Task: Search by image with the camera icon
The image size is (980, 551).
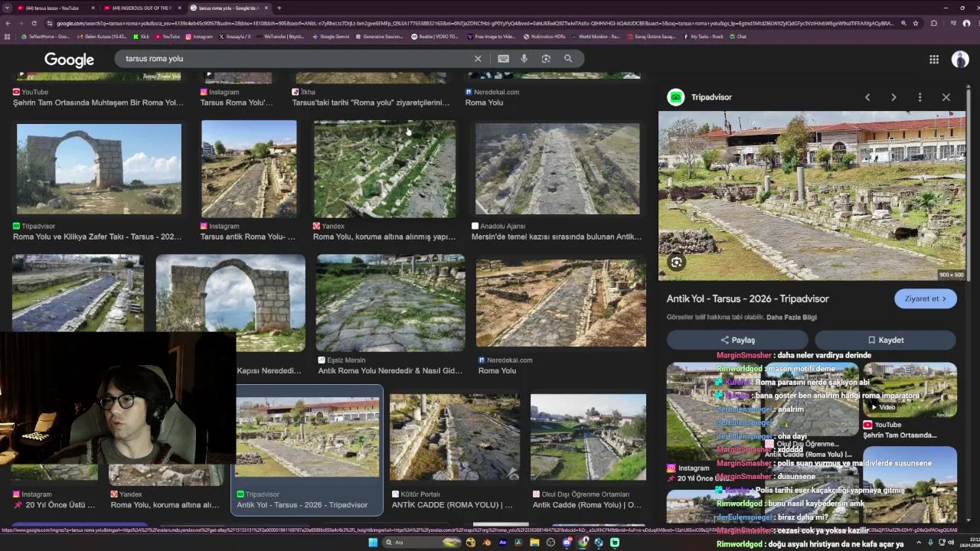Action: click(546, 58)
